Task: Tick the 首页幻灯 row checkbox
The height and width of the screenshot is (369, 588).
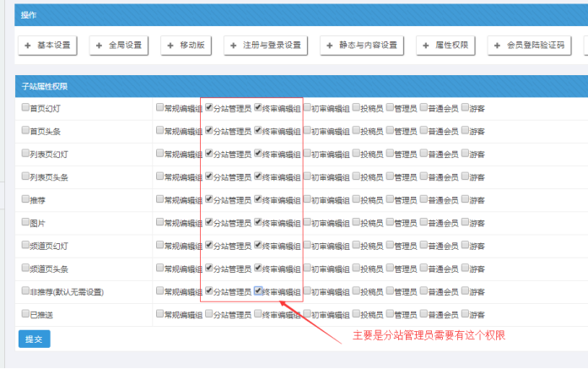Action: 25,108
